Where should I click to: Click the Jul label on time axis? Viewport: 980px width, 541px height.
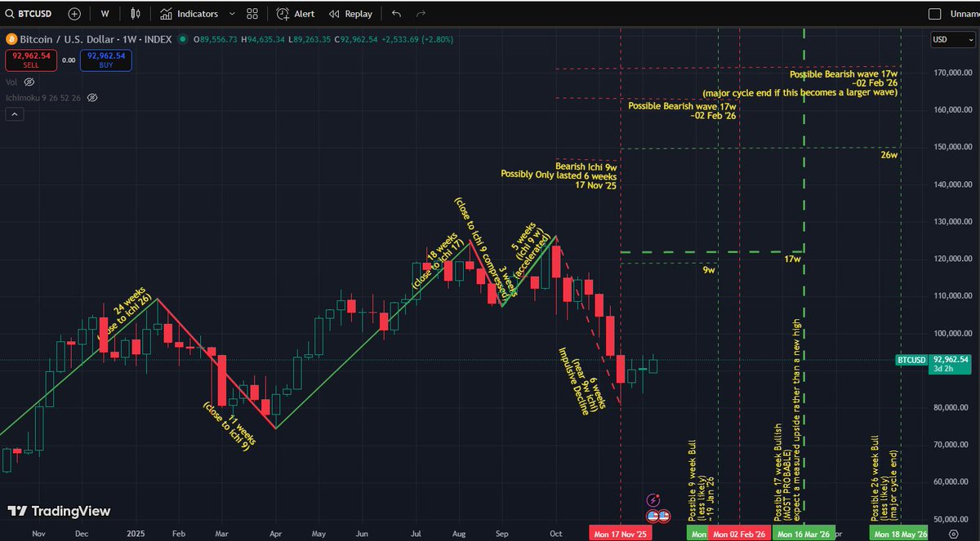pyautogui.click(x=416, y=533)
